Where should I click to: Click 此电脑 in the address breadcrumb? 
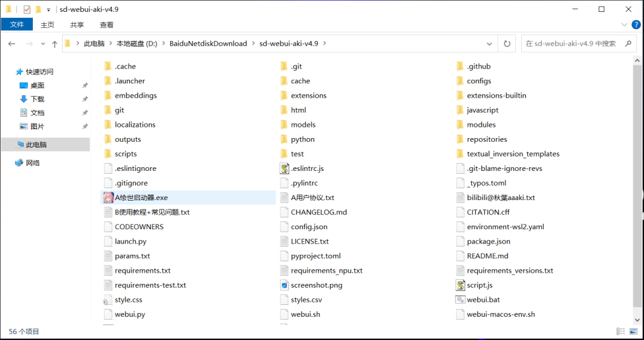[94, 43]
